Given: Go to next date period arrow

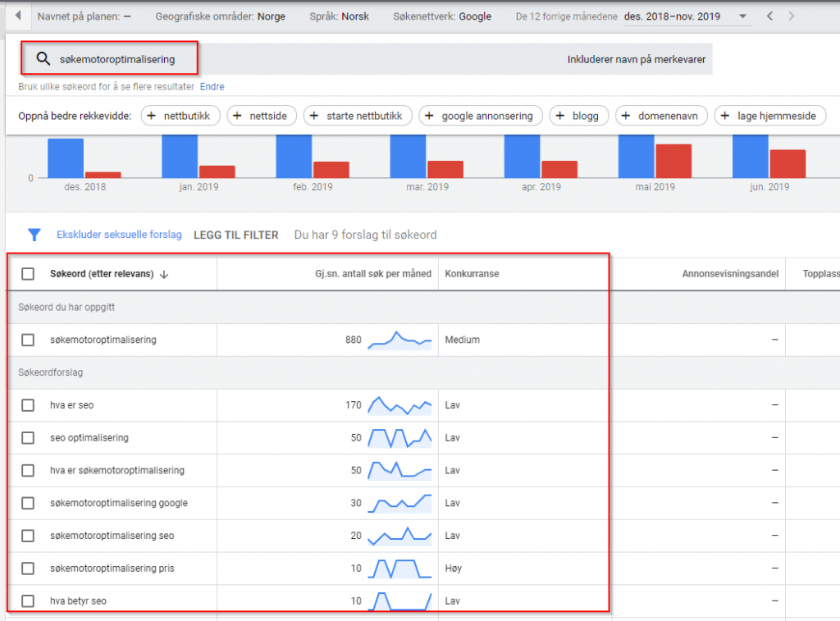Looking at the screenshot, I should [792, 16].
